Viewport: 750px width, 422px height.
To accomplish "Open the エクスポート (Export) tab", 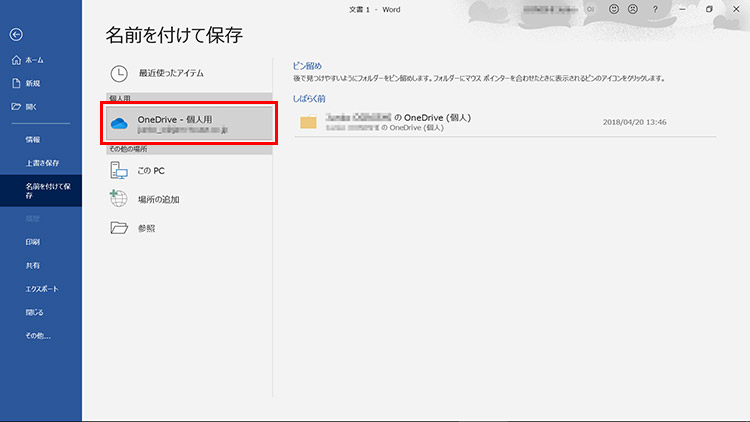I will (43, 288).
